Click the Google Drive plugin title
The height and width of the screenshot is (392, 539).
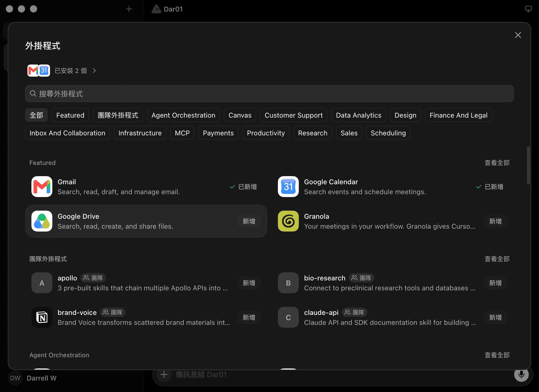(78, 216)
